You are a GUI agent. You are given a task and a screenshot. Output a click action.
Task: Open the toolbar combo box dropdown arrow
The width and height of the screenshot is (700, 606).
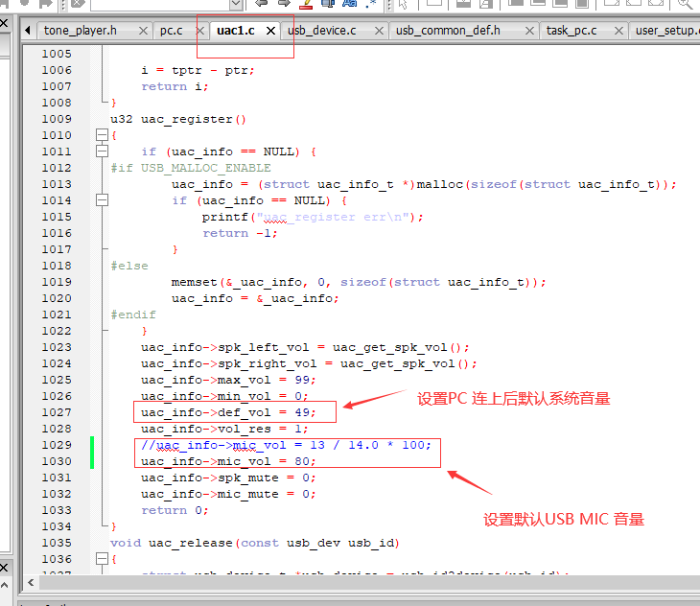[236, 5]
